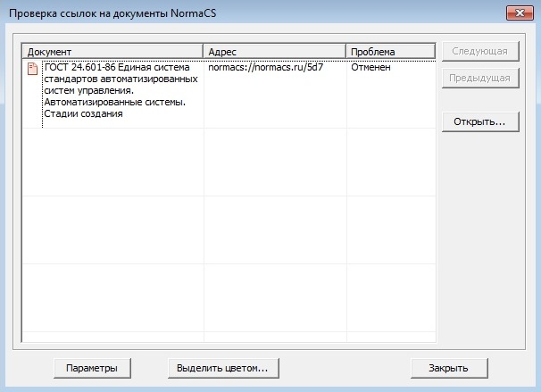The height and width of the screenshot is (392, 541).
Task: Open the Параметры settings button
Action: (92, 368)
